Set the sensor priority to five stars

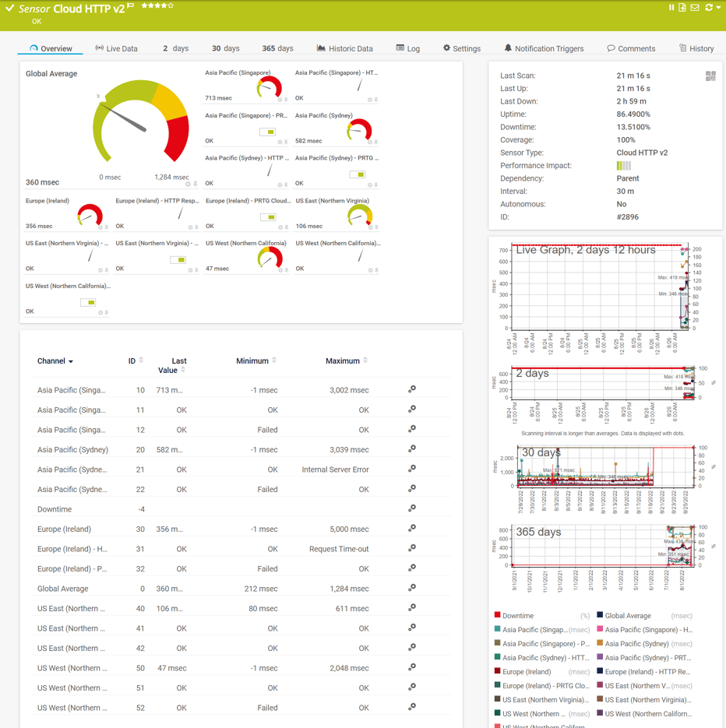171,5
